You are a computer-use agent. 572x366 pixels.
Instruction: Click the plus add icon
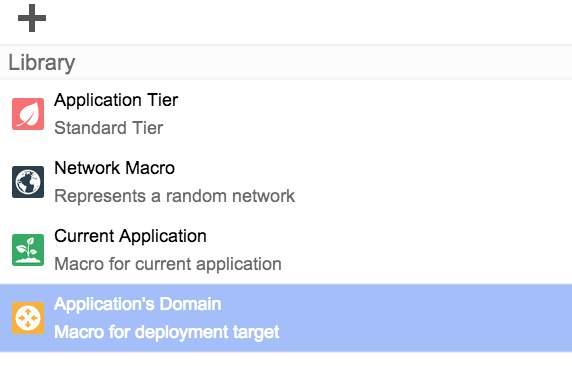(32, 18)
